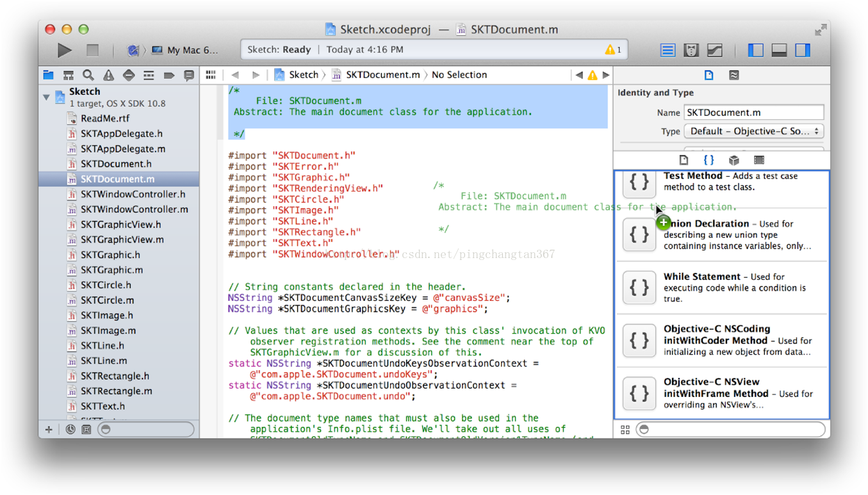Image resolution: width=868 pixels, height=495 pixels.
Task: Open Sketch segment in jump bar
Action: point(297,75)
